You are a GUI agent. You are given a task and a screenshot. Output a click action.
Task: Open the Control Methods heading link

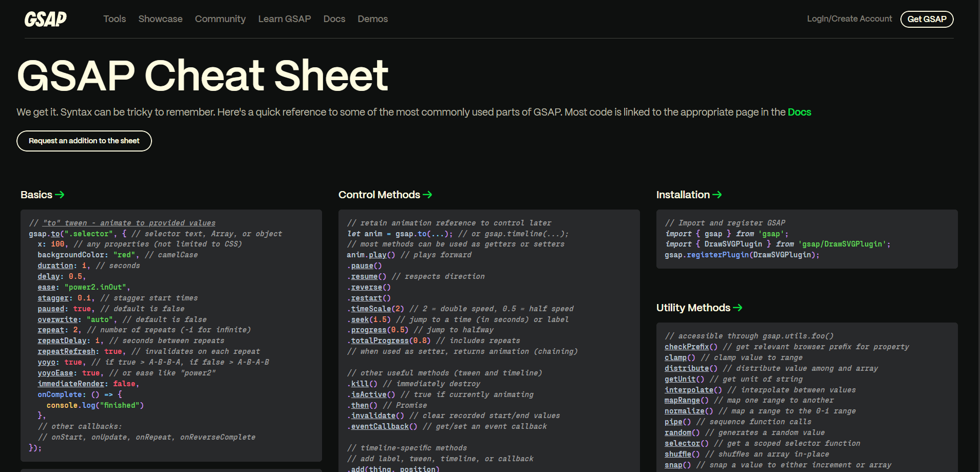click(x=379, y=195)
